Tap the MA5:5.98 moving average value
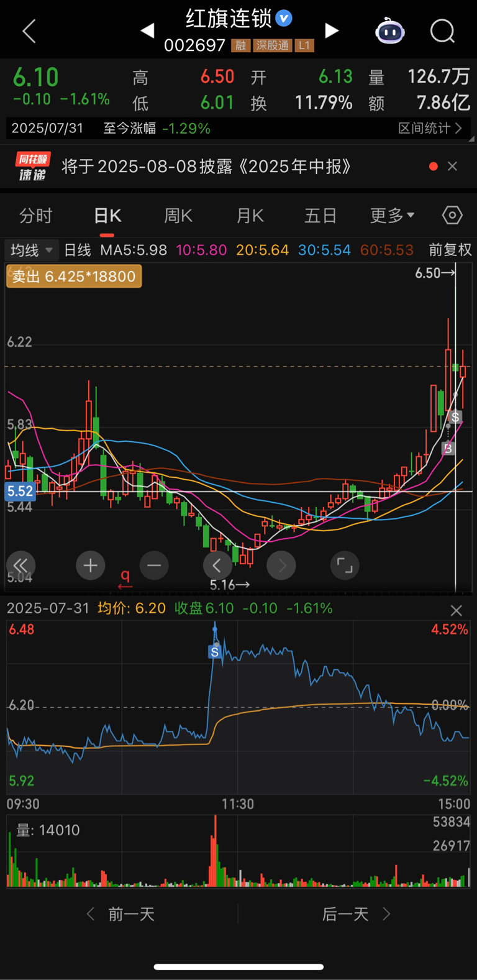477x980 pixels. (x=134, y=250)
